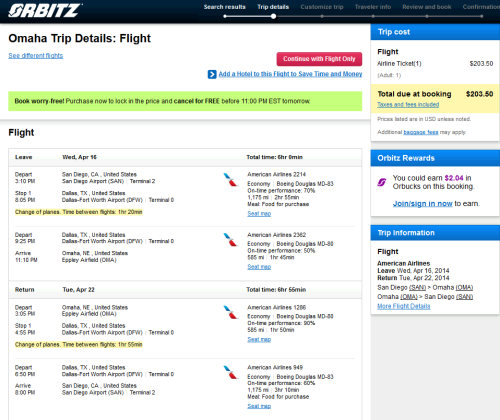Click Join/sign in now link
This screenshot has height=420, width=500.
423,204
